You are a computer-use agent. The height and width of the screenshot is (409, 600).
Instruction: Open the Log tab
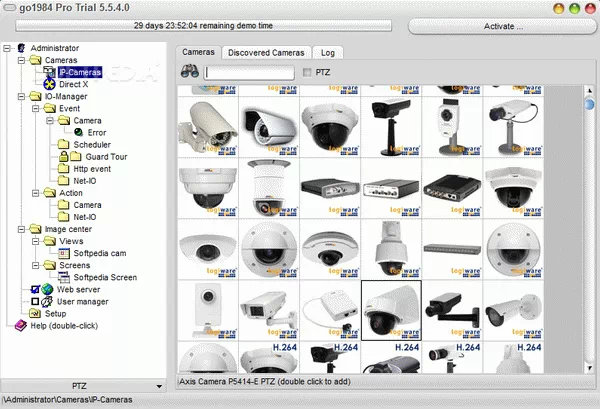[327, 52]
